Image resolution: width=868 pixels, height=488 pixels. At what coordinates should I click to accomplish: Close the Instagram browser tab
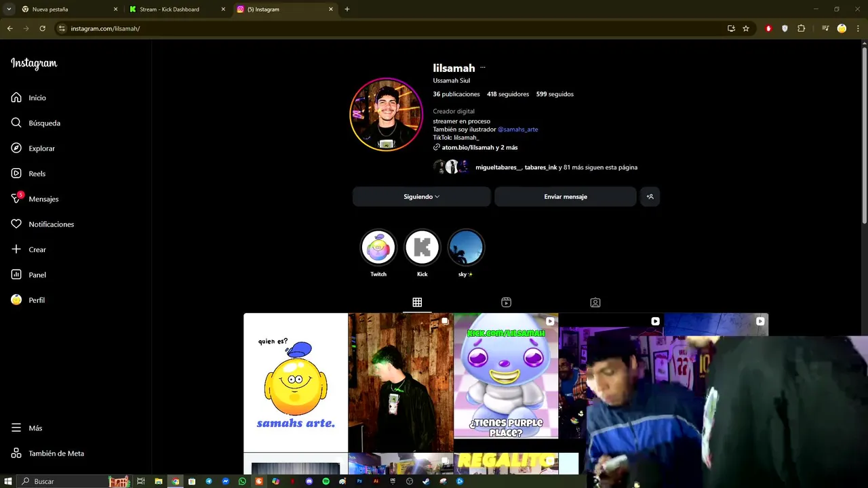(331, 9)
